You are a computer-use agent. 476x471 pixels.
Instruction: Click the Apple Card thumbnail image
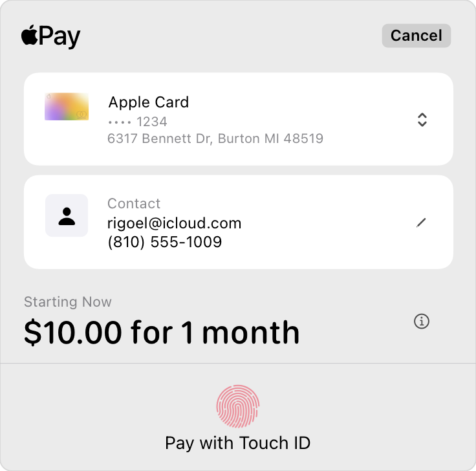[67, 106]
